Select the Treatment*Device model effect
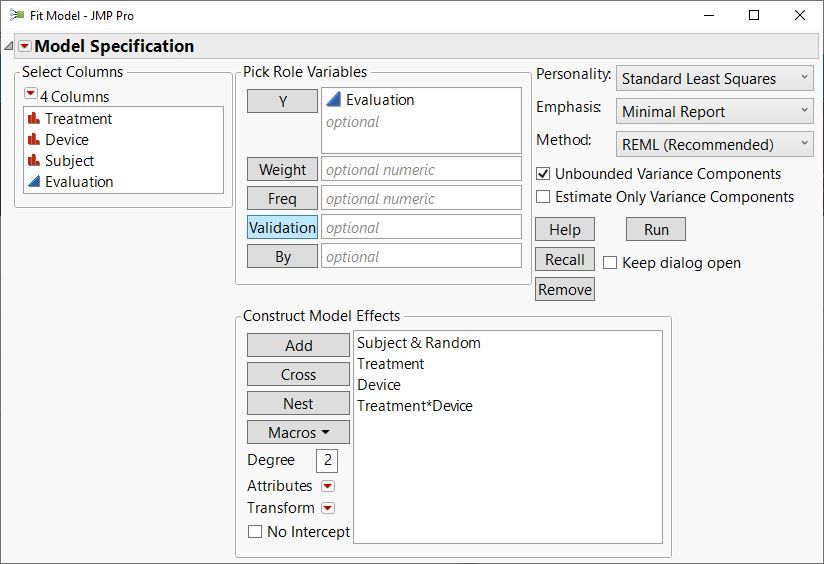 pos(414,406)
